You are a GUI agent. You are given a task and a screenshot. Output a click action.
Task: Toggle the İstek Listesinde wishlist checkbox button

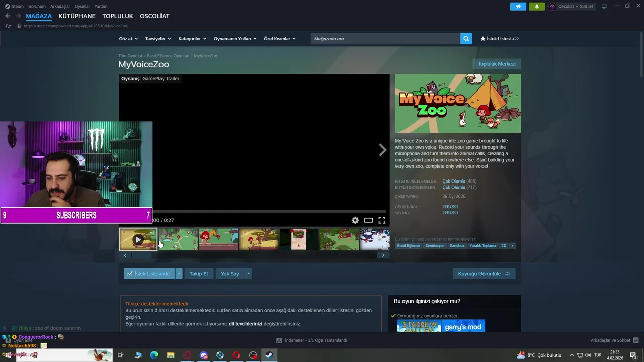[149, 274]
